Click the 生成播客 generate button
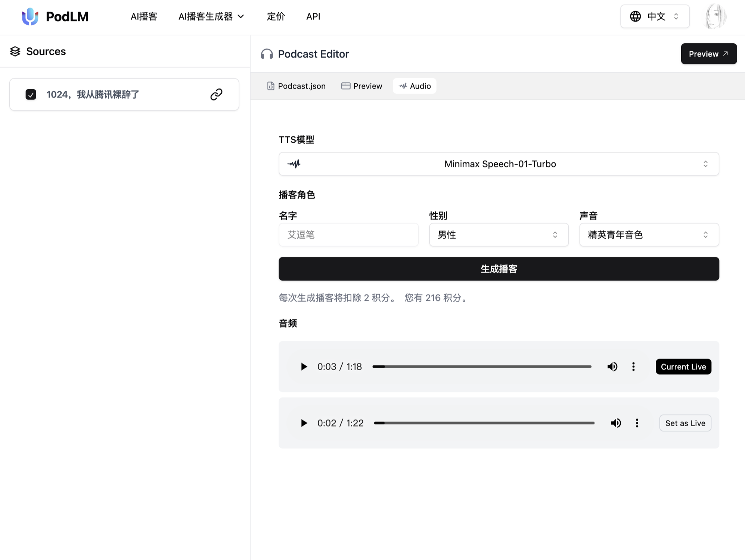 (x=499, y=269)
